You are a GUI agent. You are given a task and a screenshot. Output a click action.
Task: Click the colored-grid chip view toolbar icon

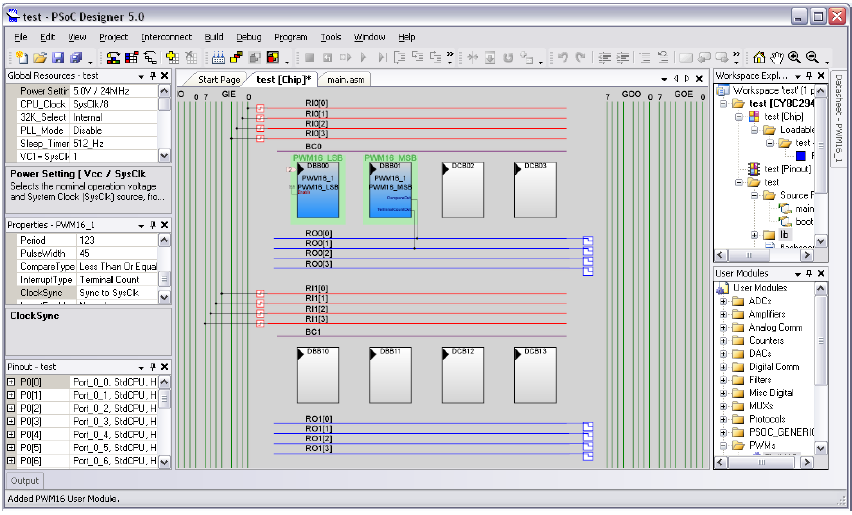pyautogui.click(x=131, y=57)
